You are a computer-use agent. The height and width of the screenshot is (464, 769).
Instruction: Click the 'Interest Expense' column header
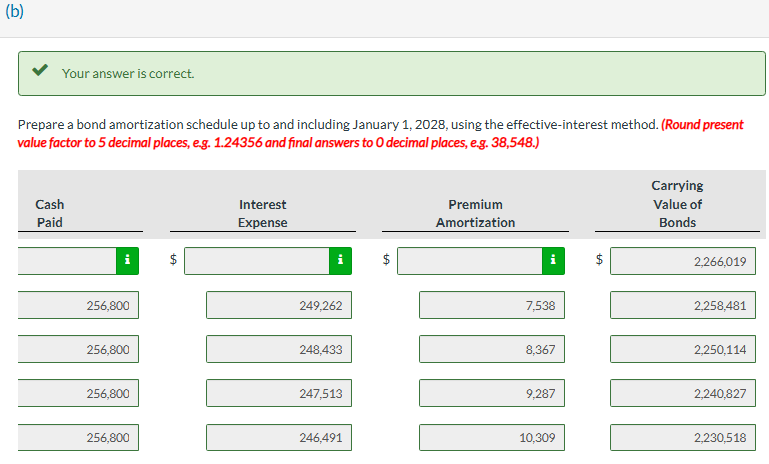point(262,213)
